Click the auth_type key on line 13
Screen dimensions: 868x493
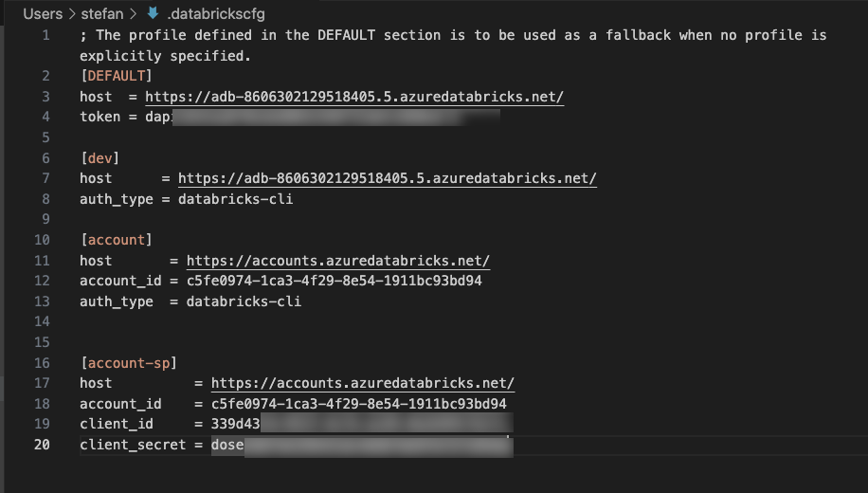[116, 301]
